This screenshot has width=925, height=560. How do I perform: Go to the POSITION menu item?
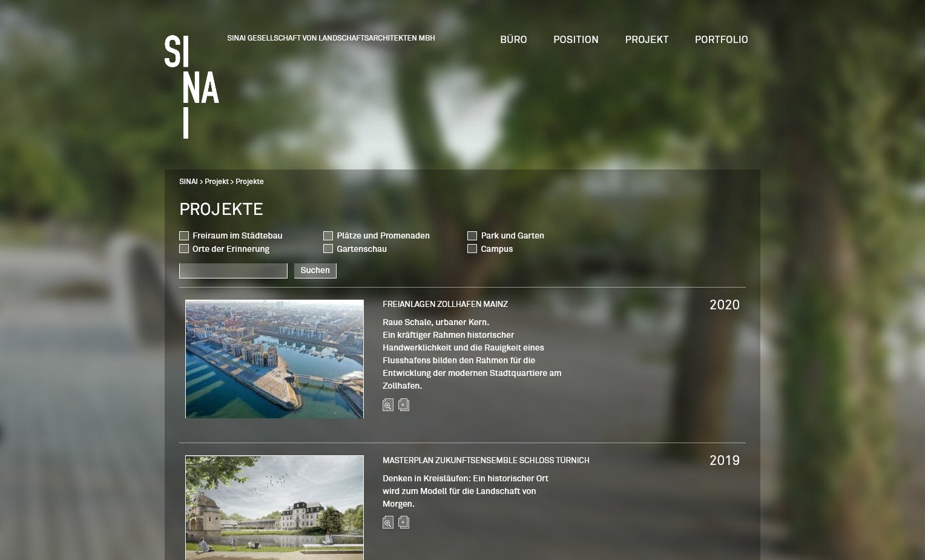coord(576,40)
